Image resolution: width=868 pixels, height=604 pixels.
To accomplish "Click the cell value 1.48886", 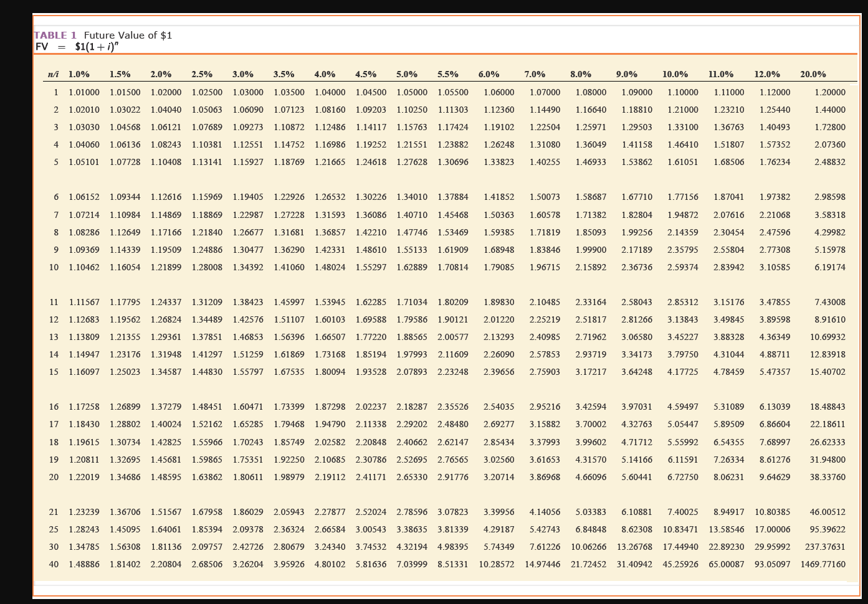I will (84, 564).
